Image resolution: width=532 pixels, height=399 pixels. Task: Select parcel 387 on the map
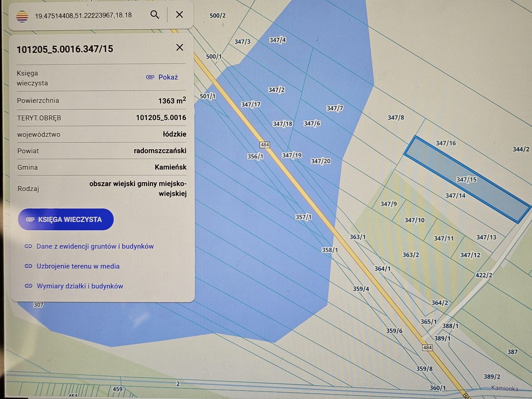click(512, 352)
